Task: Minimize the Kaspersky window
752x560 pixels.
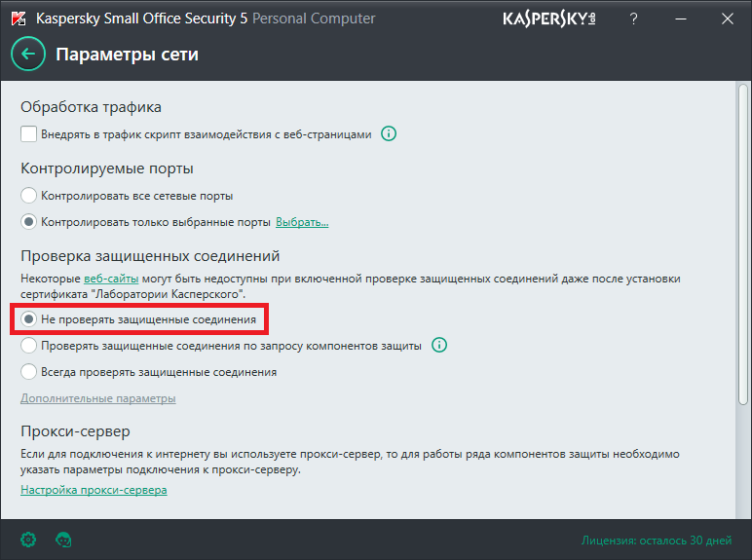Action: pyautogui.click(x=680, y=19)
